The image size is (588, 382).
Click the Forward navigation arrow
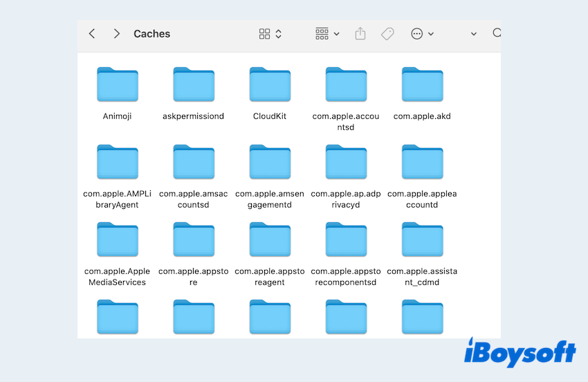tap(116, 34)
